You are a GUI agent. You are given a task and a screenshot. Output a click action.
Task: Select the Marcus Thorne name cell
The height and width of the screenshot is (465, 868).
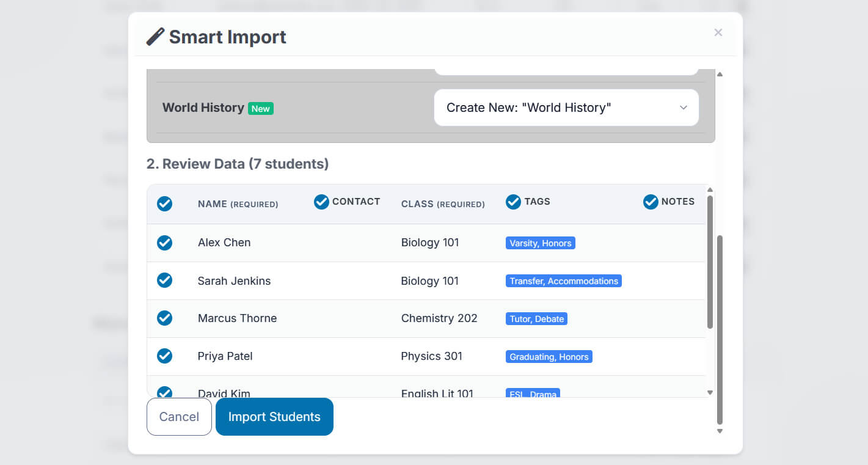point(237,318)
